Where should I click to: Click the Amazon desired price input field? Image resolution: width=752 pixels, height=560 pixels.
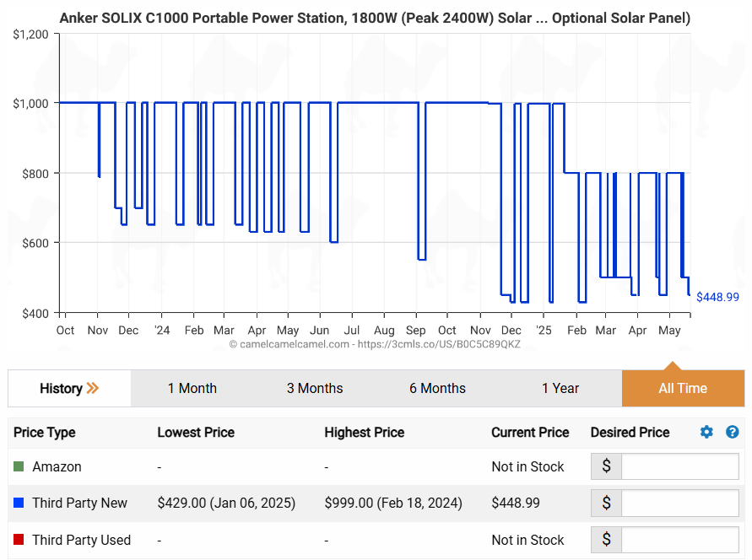(x=679, y=466)
